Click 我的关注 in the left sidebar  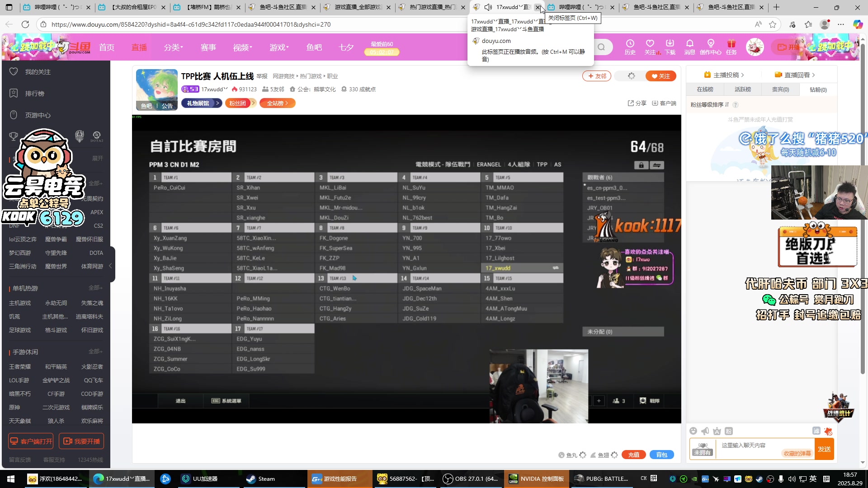tap(38, 72)
